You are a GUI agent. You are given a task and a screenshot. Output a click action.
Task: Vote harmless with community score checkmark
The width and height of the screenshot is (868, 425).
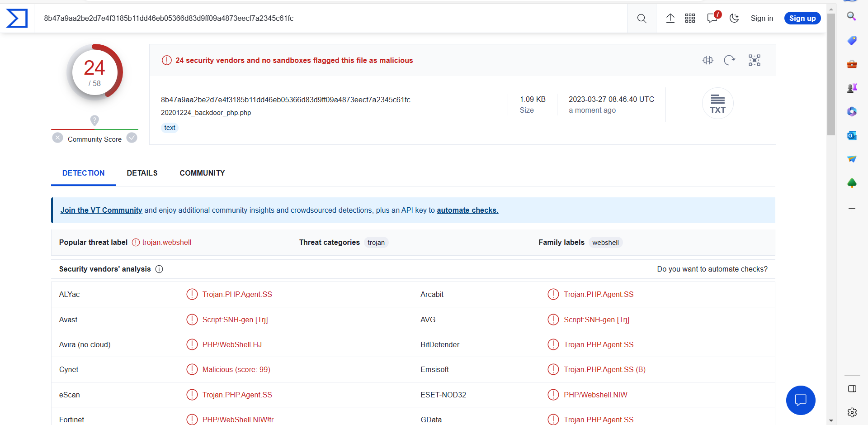tap(132, 138)
